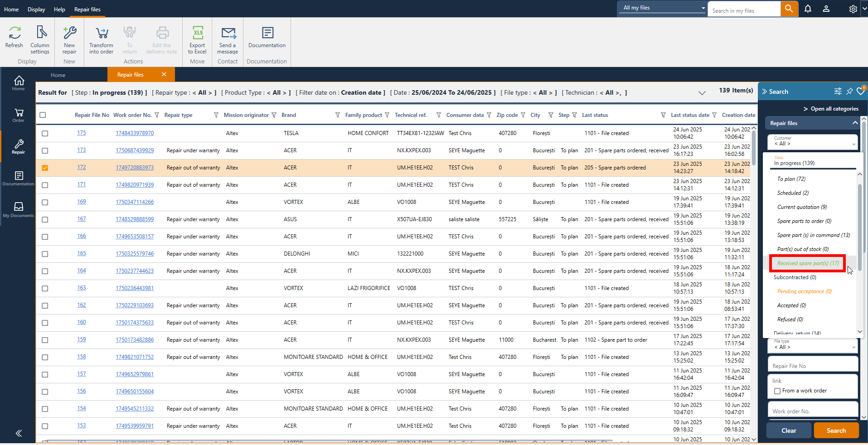Uncheck the checkbox for repair file 172
Image resolution: width=868 pixels, height=445 pixels.
pos(45,168)
